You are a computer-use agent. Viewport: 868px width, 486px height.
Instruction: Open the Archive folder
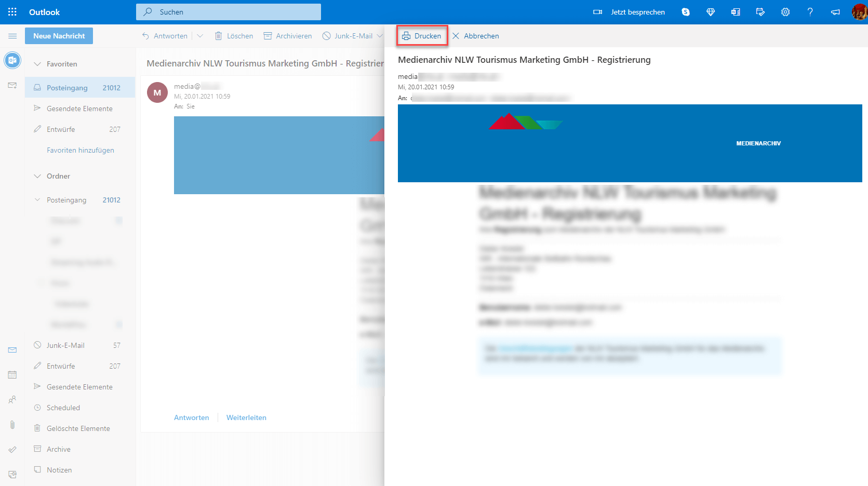point(80,449)
